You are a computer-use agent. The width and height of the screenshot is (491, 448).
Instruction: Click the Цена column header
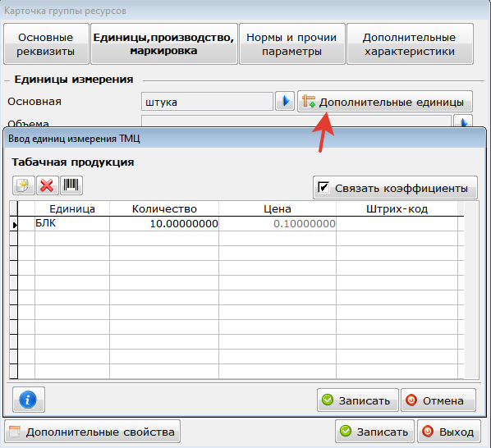(x=278, y=208)
